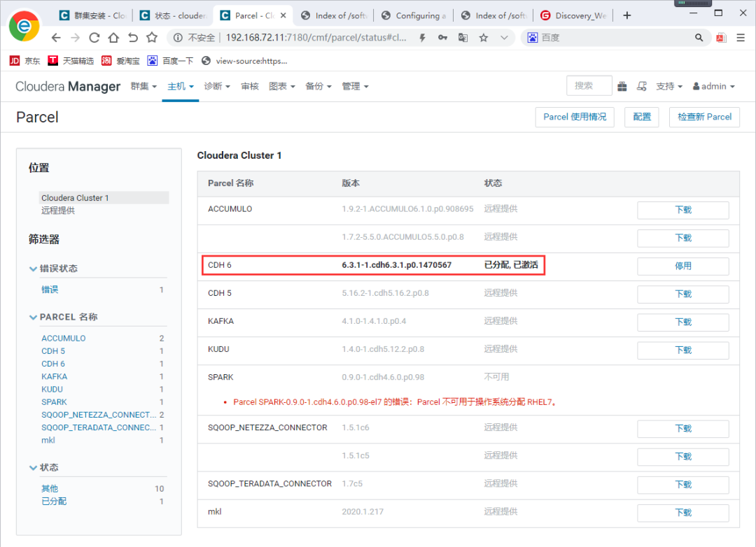
Task: Click the 360 browser logo
Action: coord(24,26)
